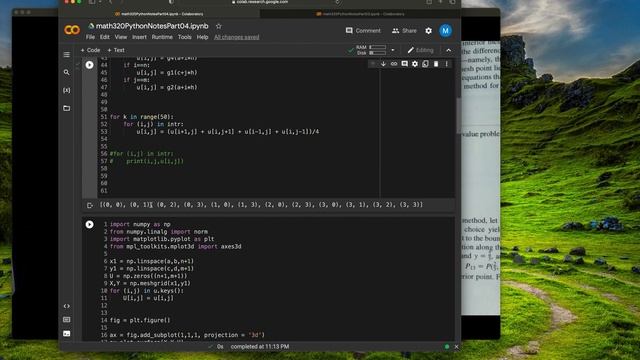Click the green connection status dot
Image resolution: width=640 pixels, height=360 pixels.
tap(447, 347)
